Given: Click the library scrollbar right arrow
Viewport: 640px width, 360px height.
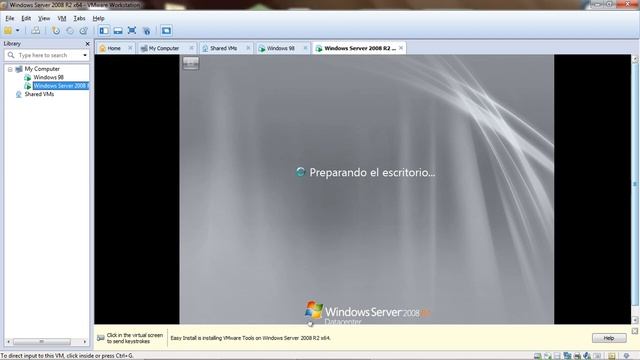Looking at the screenshot, I should pos(85,342).
